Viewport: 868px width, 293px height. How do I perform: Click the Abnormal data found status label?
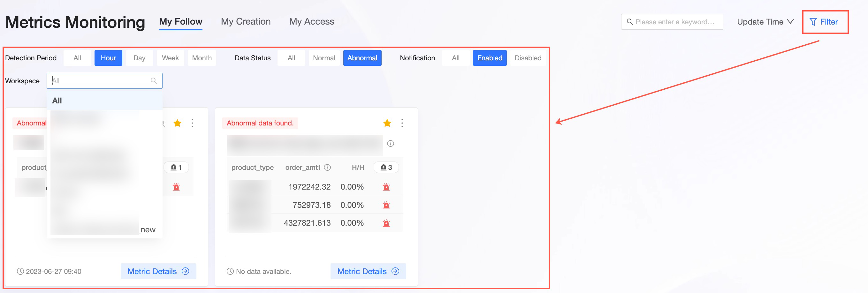tap(260, 123)
